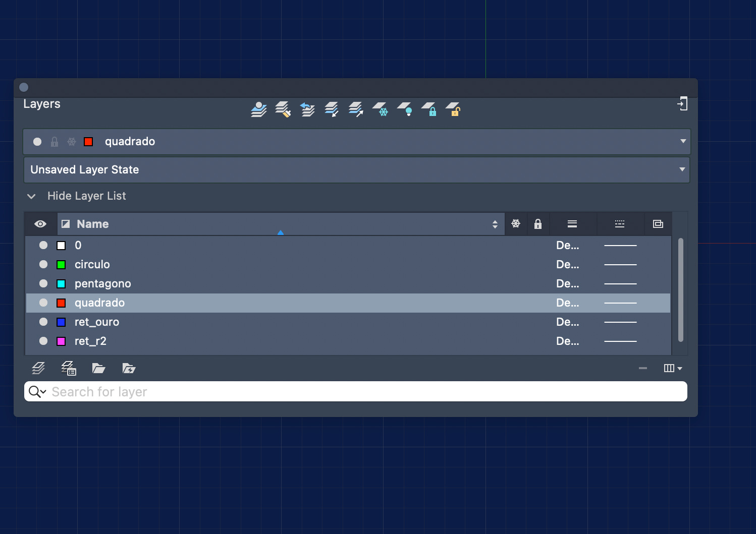Image resolution: width=756 pixels, height=534 pixels.
Task: Toggle current layer lock icon in dropdown
Action: coord(55,142)
